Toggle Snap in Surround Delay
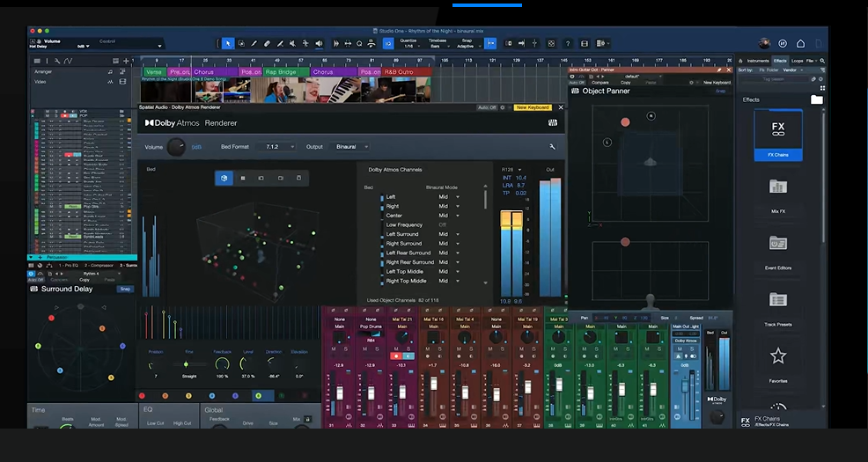868x462 pixels. (x=125, y=289)
